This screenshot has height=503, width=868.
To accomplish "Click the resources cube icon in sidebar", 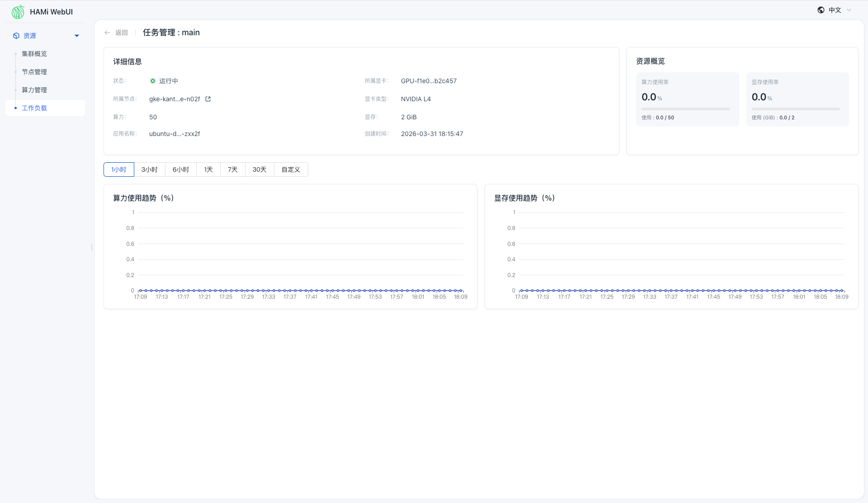I will [16, 36].
